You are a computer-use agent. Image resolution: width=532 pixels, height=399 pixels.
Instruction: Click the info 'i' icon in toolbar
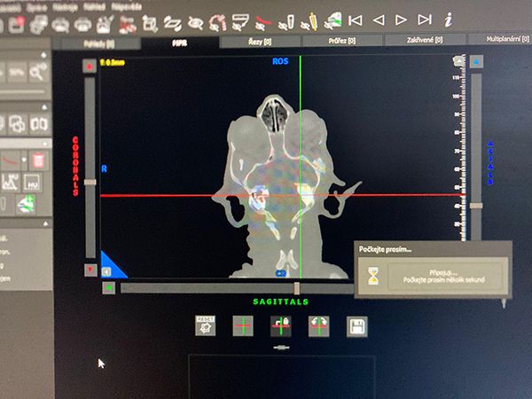448,18
